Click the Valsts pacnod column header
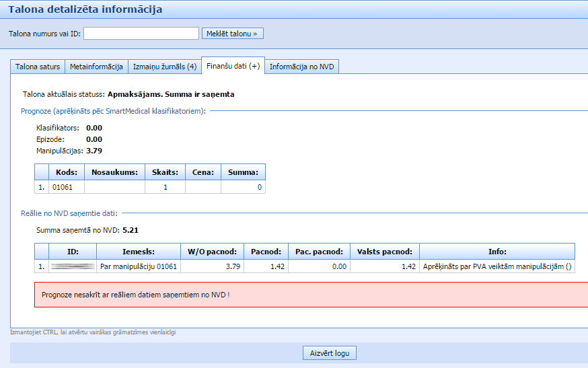The width and height of the screenshot is (588, 368). pyautogui.click(x=384, y=251)
